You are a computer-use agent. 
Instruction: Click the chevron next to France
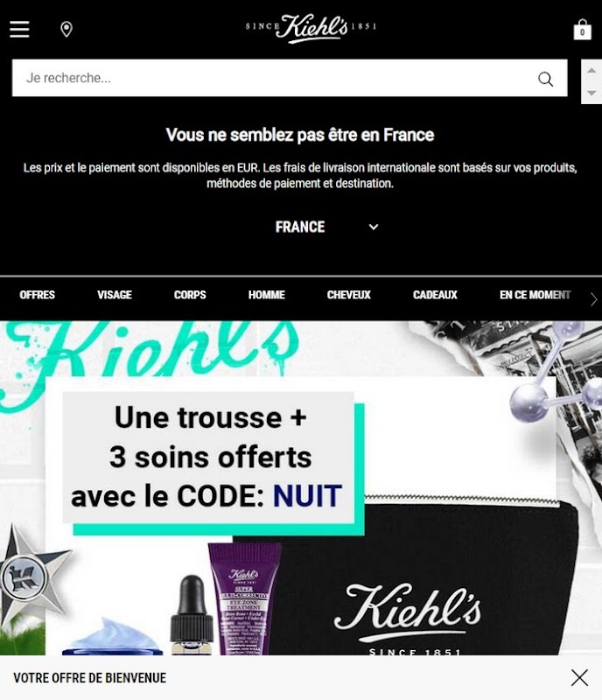pyautogui.click(x=374, y=227)
